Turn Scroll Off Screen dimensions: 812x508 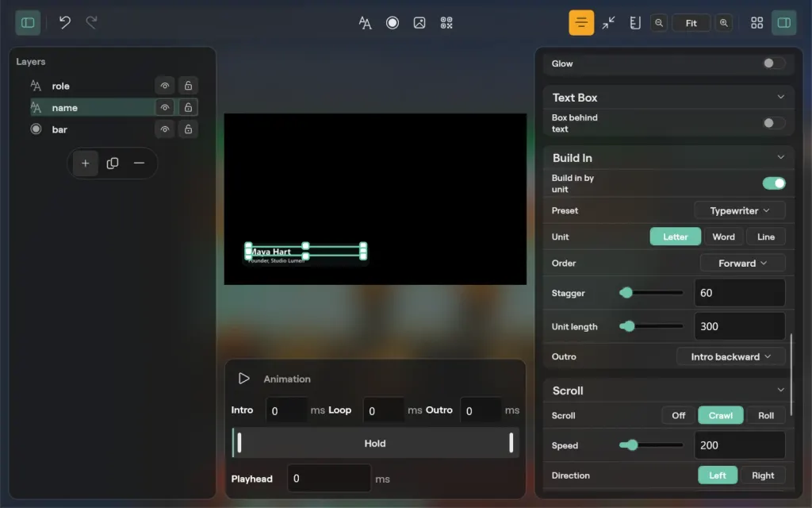[679, 415]
